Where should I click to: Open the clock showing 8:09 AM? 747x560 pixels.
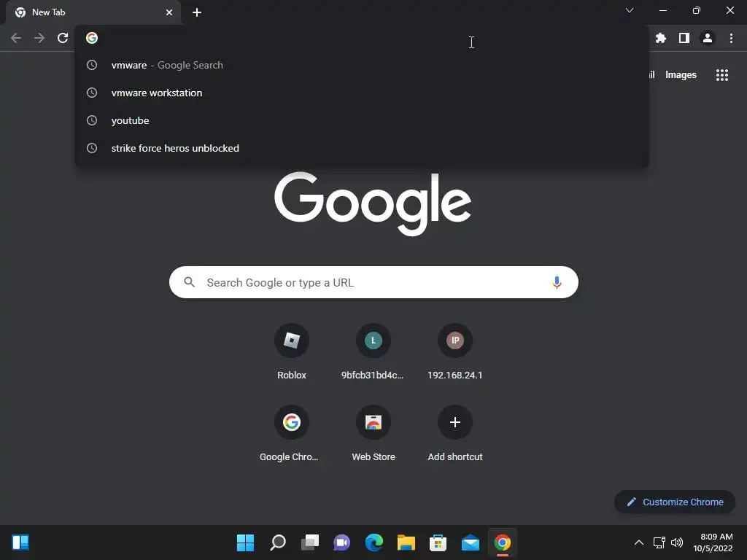pos(713,542)
